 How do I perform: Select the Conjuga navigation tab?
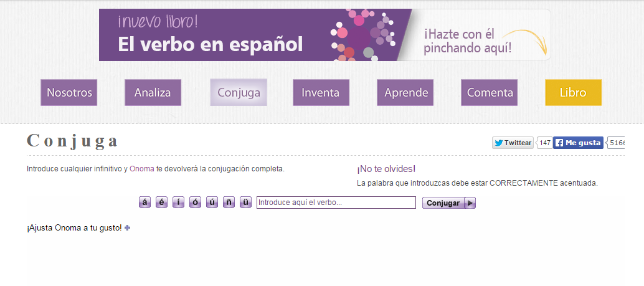click(239, 92)
